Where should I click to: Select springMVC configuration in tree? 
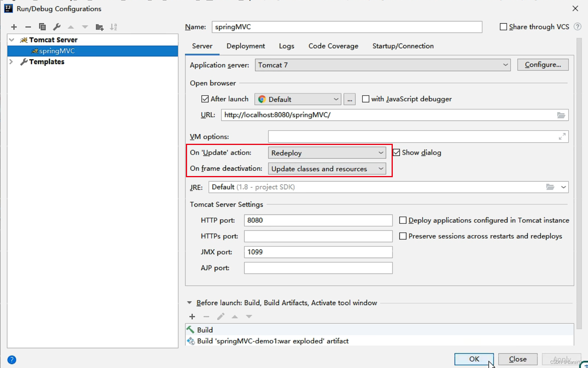[x=93, y=51]
